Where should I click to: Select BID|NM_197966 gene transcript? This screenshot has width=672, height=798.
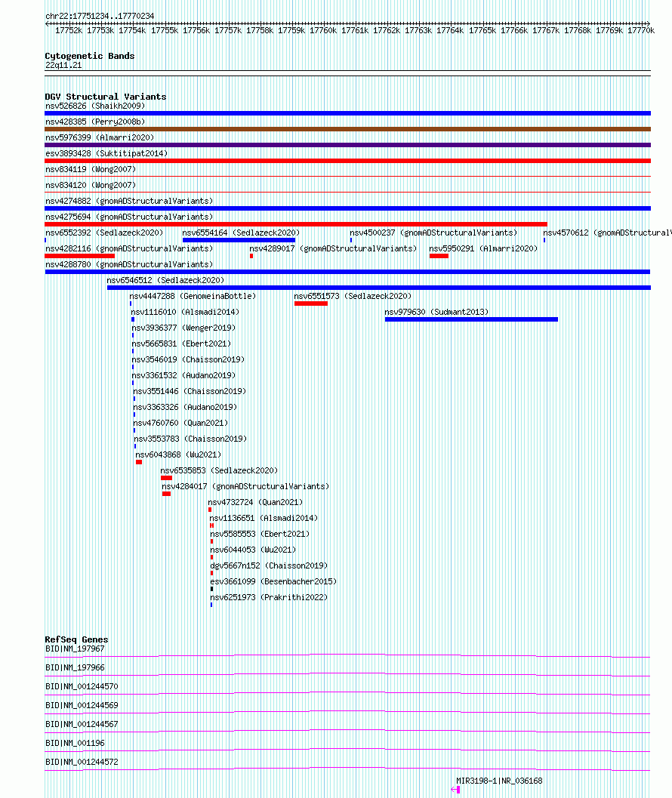[75, 667]
